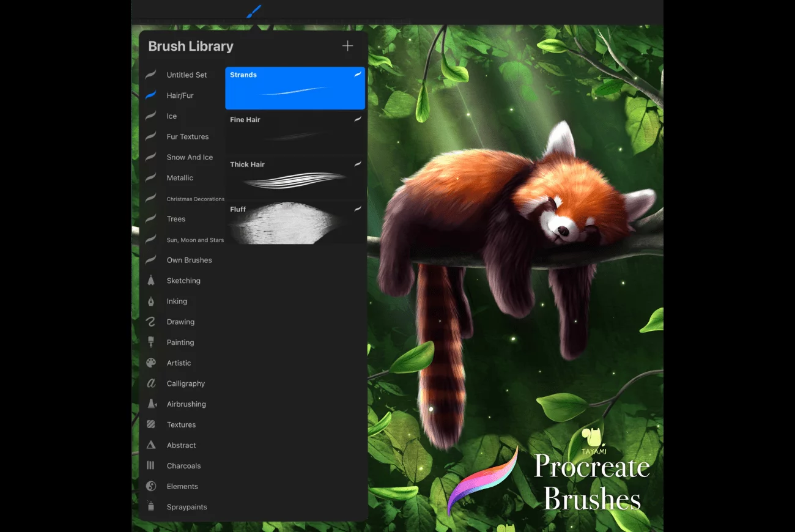Select the Hair/Fur brush set
The height and width of the screenshot is (532, 795).
(x=182, y=95)
